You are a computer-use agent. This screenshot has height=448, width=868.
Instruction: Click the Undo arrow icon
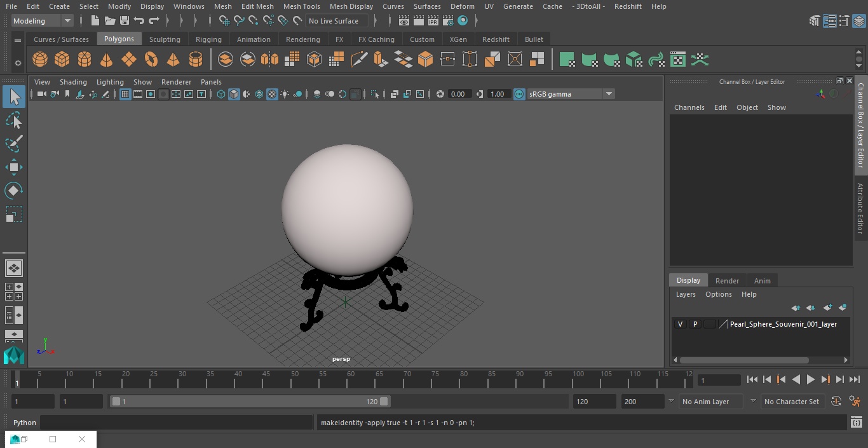click(139, 21)
